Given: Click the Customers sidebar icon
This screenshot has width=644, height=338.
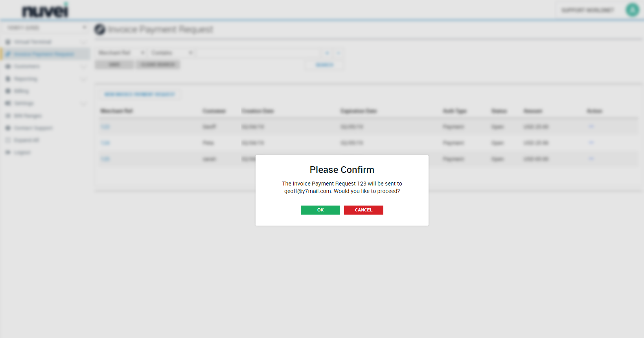Looking at the screenshot, I should [x=8, y=66].
